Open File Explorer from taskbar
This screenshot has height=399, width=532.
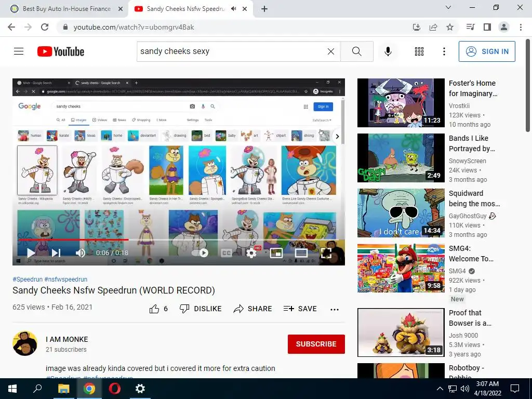[63, 389]
